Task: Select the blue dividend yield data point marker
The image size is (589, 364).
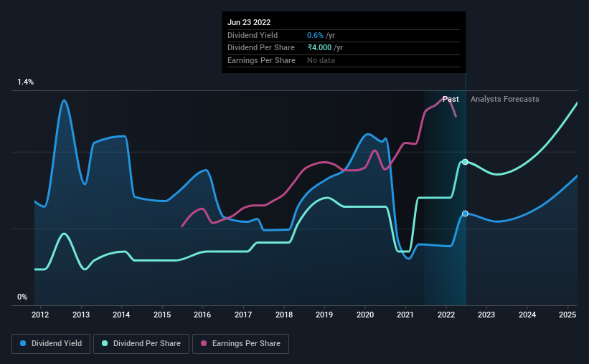Action: click(x=465, y=214)
